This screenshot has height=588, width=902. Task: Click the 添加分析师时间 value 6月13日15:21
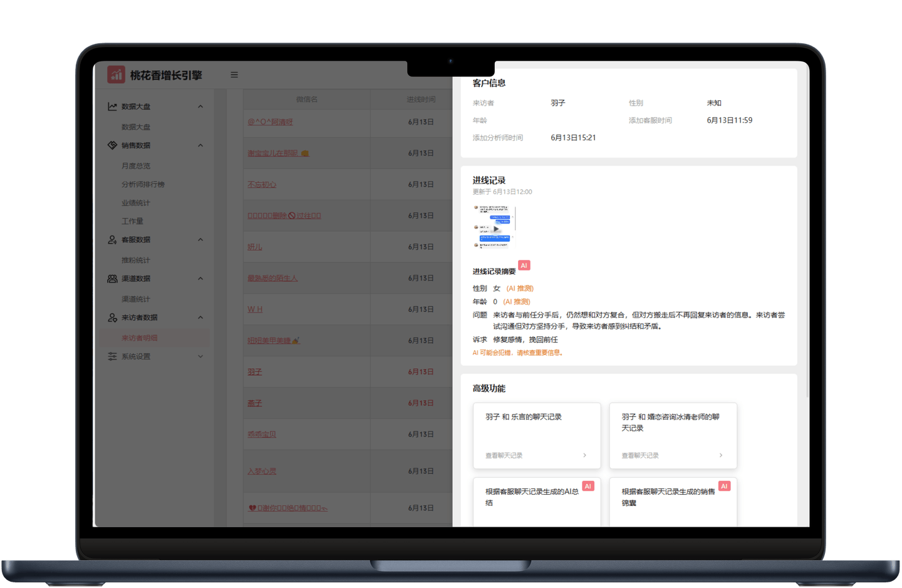573,138
